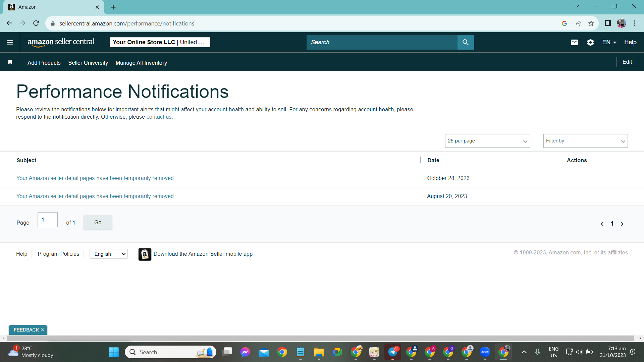Open Windows Start menu

tap(114, 352)
